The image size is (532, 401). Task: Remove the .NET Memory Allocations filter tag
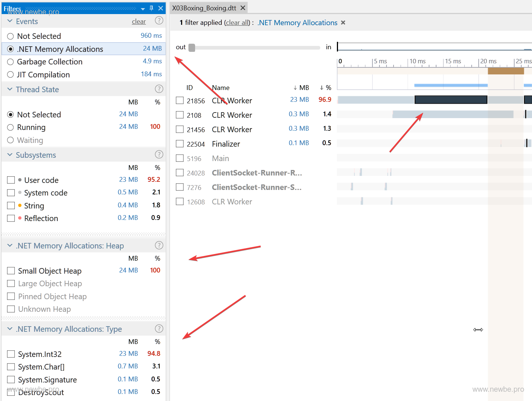(343, 23)
